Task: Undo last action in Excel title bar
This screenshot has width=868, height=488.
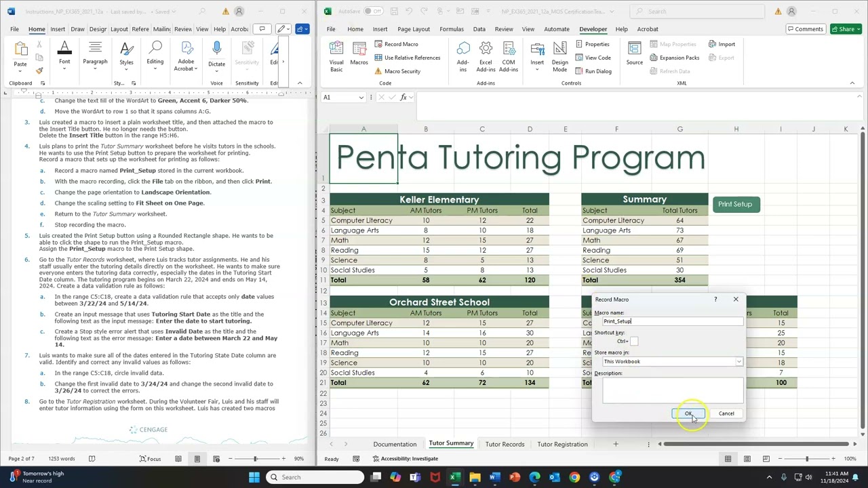Action: pos(410,12)
